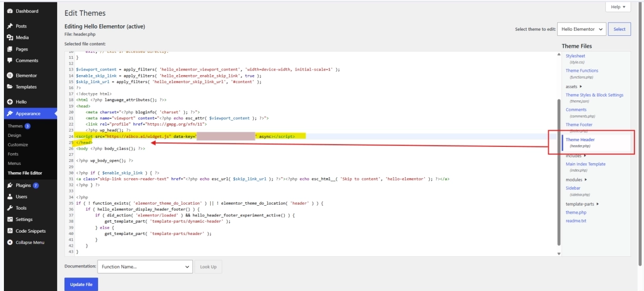The width and height of the screenshot is (644, 291).
Task: Click the wp_body_open line 28
Action: point(104,161)
